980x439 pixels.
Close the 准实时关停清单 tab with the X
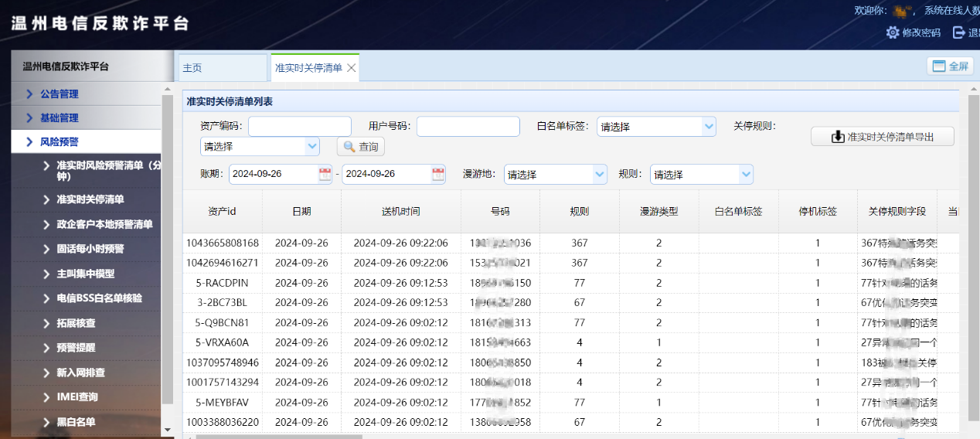351,68
